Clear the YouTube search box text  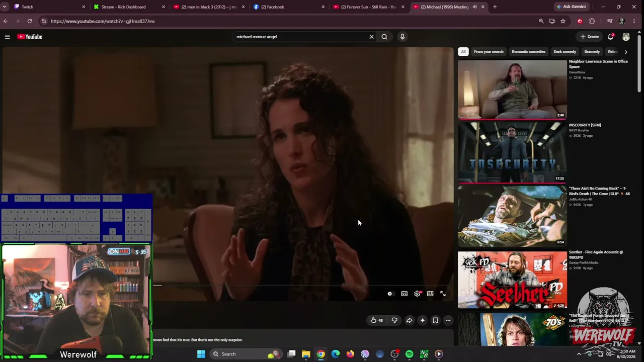[372, 37]
